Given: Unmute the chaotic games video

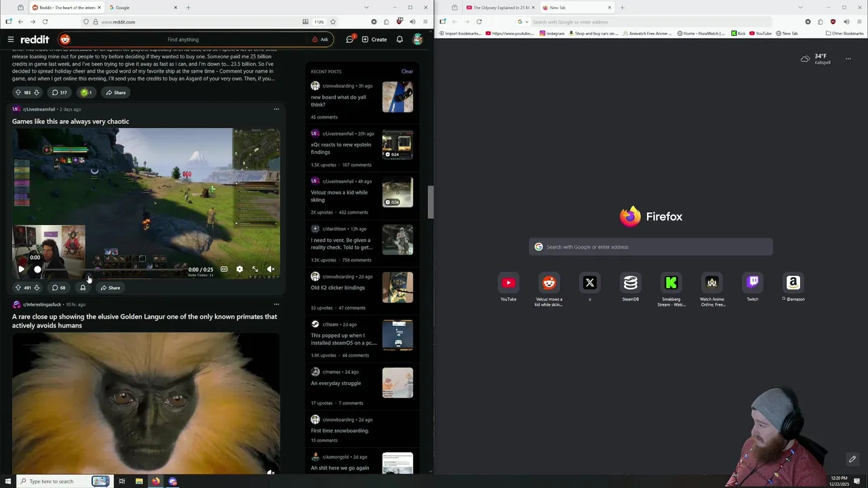Looking at the screenshot, I should coord(271,269).
